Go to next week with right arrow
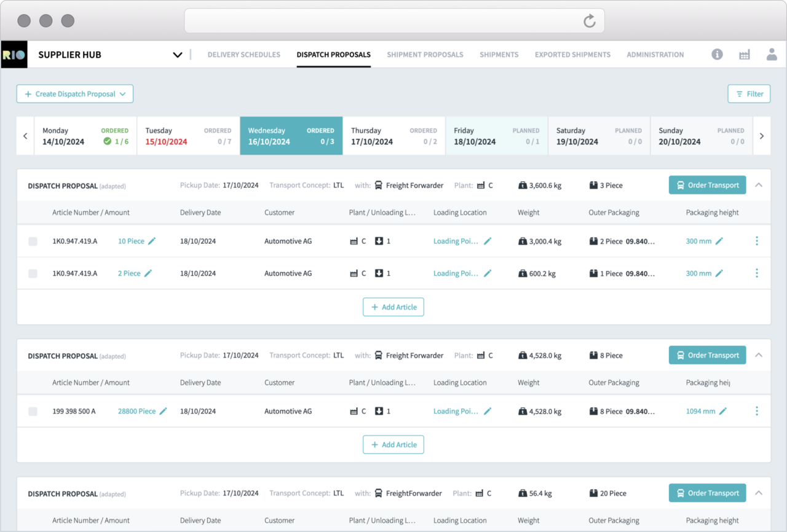The height and width of the screenshot is (532, 787). pyautogui.click(x=762, y=136)
